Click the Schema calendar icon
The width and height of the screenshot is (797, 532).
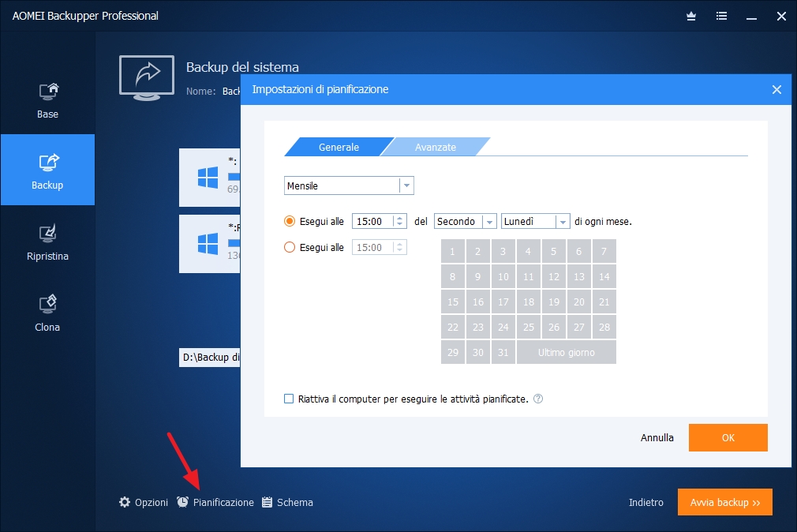coord(267,503)
